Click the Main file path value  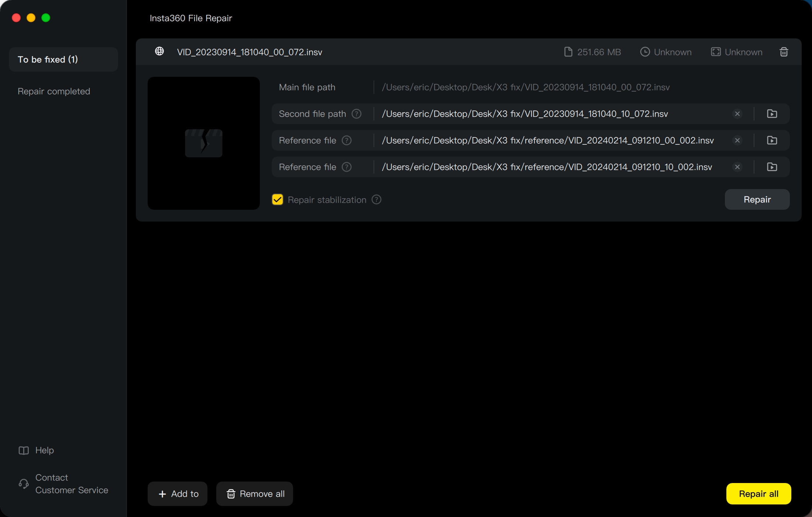[x=526, y=87]
